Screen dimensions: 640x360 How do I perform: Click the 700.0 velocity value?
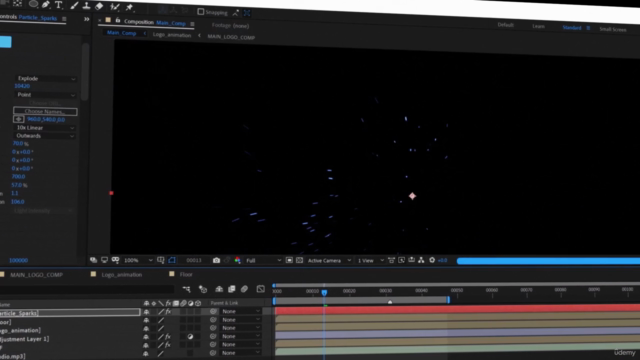pos(18,177)
